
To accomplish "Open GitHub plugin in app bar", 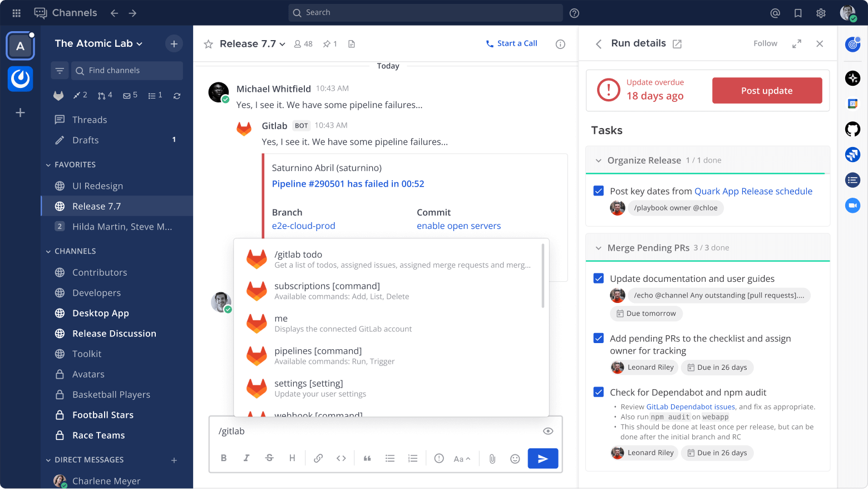I will [852, 129].
